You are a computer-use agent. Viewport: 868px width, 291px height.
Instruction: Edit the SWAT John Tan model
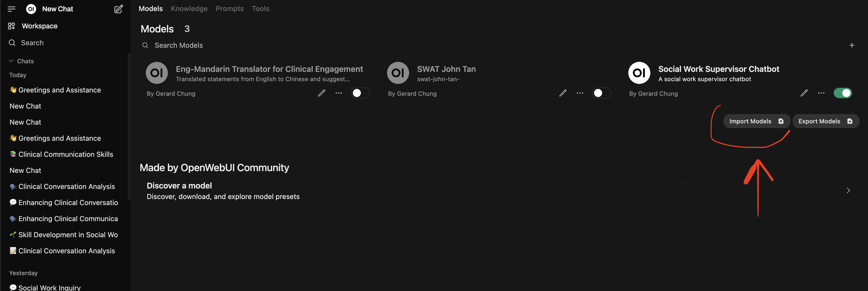[x=563, y=93]
